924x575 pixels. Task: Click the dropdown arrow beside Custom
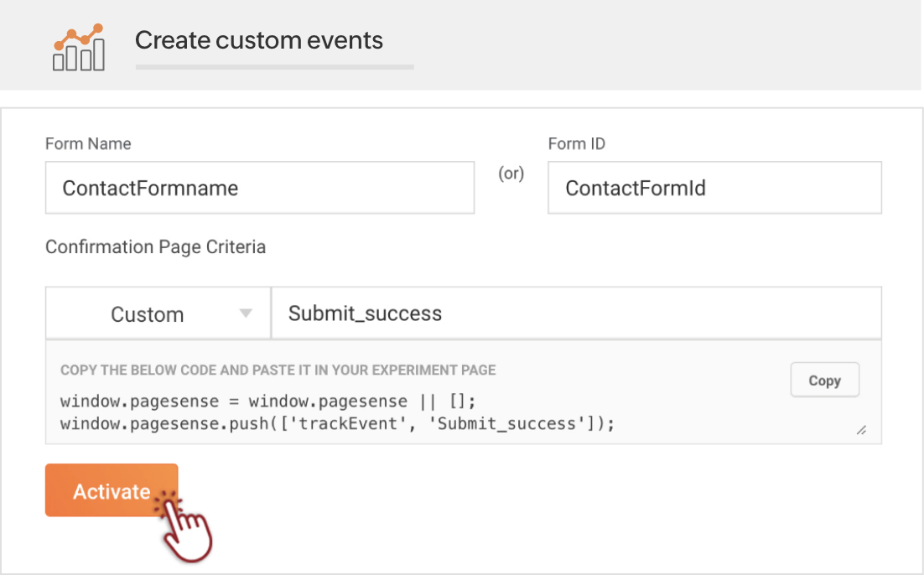(x=246, y=313)
